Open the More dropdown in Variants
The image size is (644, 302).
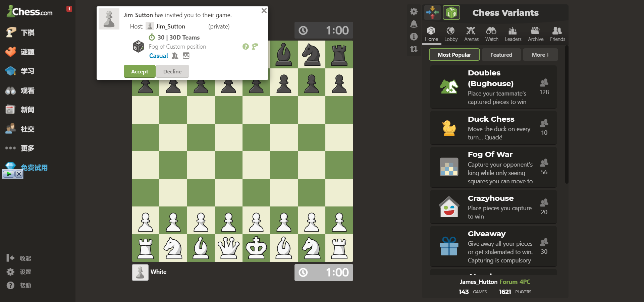tap(540, 55)
